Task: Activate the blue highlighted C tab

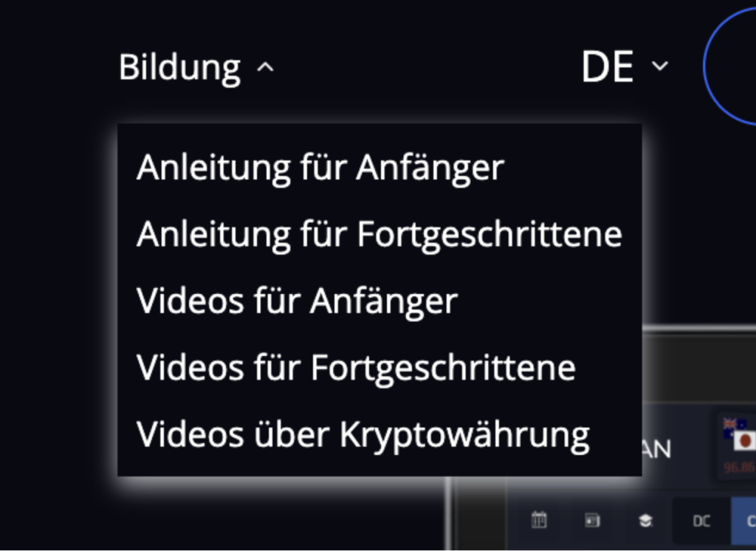Action: [744, 521]
